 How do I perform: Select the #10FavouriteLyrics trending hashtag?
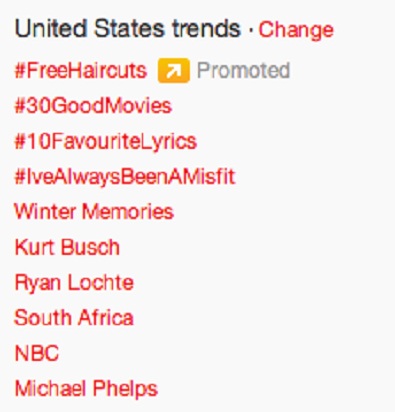click(106, 142)
